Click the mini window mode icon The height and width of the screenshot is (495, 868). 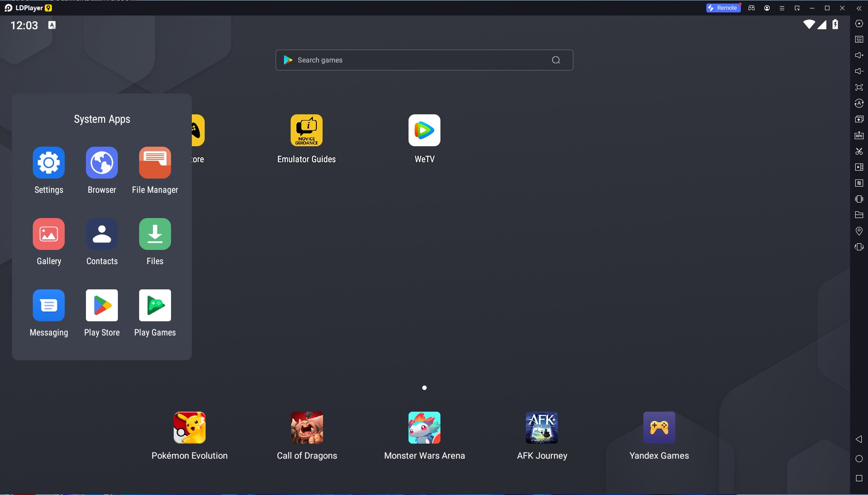point(797,8)
